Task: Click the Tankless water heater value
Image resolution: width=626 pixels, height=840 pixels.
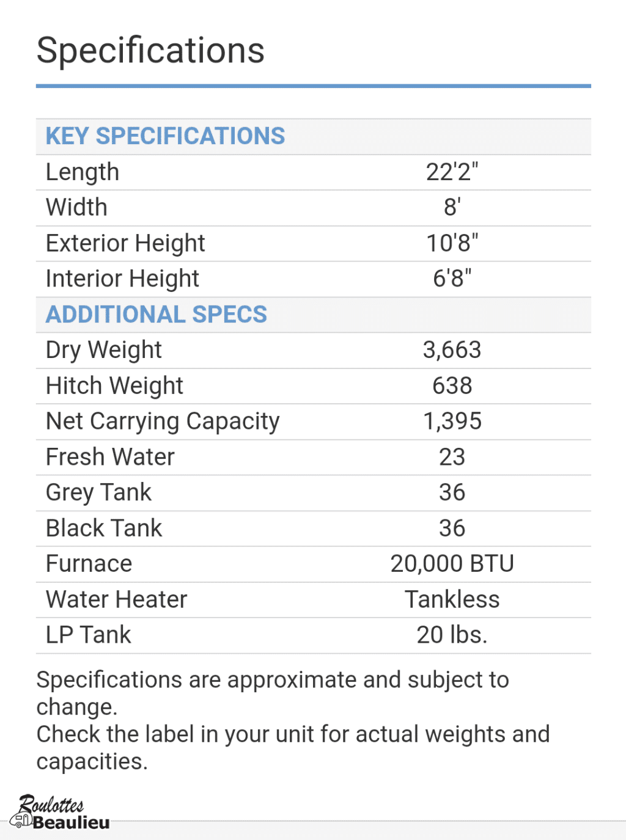Action: 452,600
